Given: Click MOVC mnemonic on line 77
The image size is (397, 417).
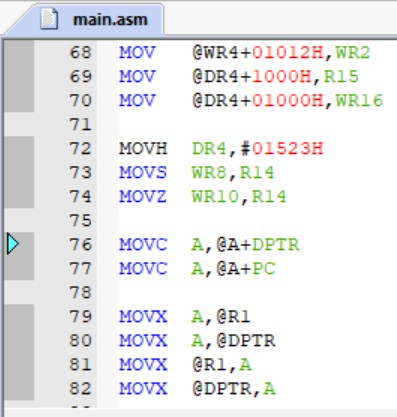Looking at the screenshot, I should click(143, 269).
